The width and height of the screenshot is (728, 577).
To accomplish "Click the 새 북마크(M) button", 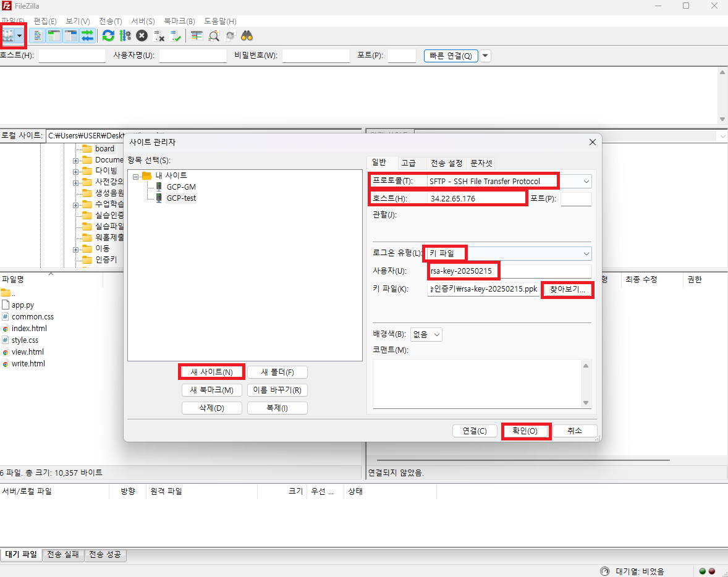I will [212, 390].
